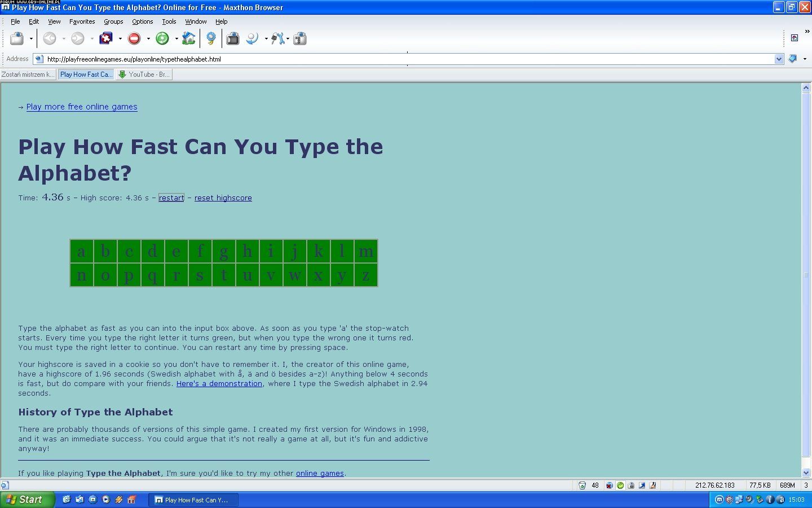
Task: Click the '212.76.62.183' IP status bar entry
Action: 714,485
